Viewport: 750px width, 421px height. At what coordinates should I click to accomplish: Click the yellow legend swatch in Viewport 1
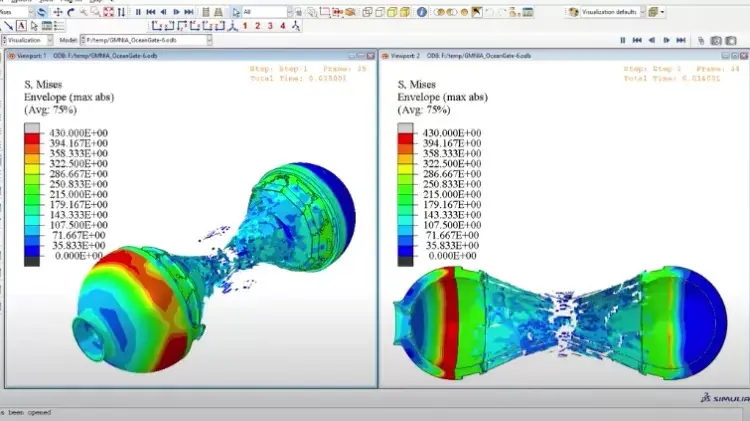coord(32,169)
